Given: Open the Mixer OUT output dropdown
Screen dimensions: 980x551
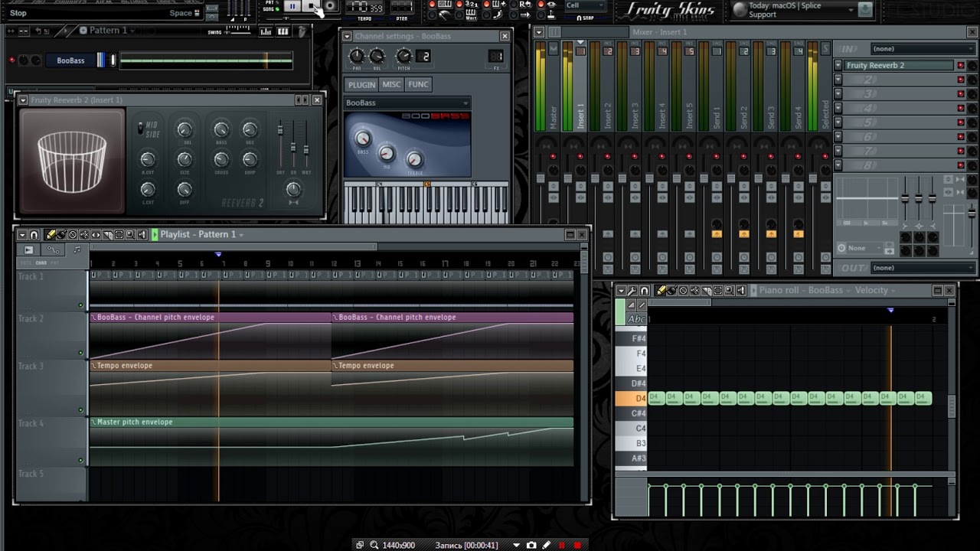Looking at the screenshot, I should pyautogui.click(x=923, y=268).
